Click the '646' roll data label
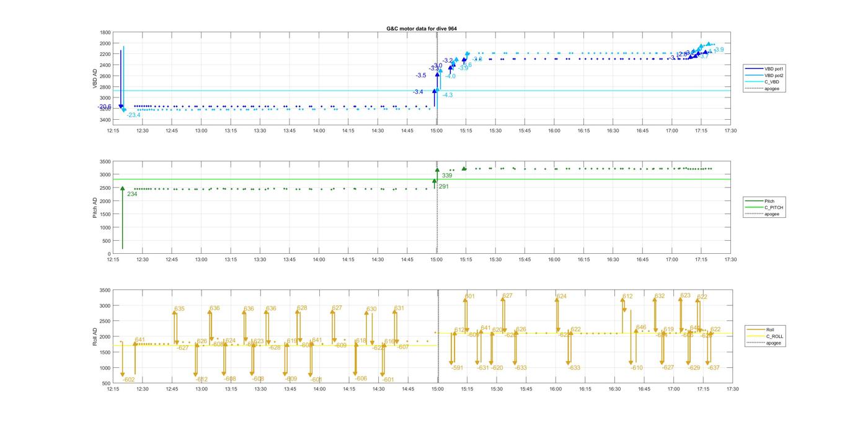 (x=641, y=327)
